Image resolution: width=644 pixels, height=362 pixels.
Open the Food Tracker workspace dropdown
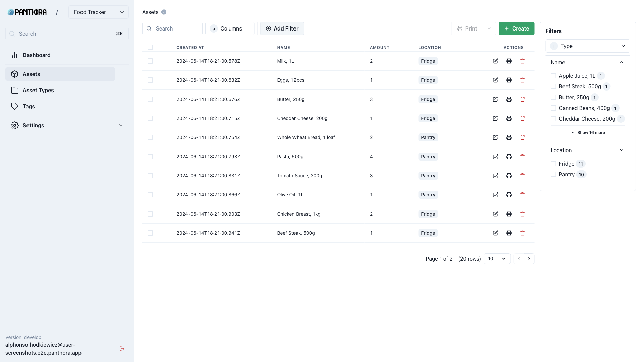[99, 12]
